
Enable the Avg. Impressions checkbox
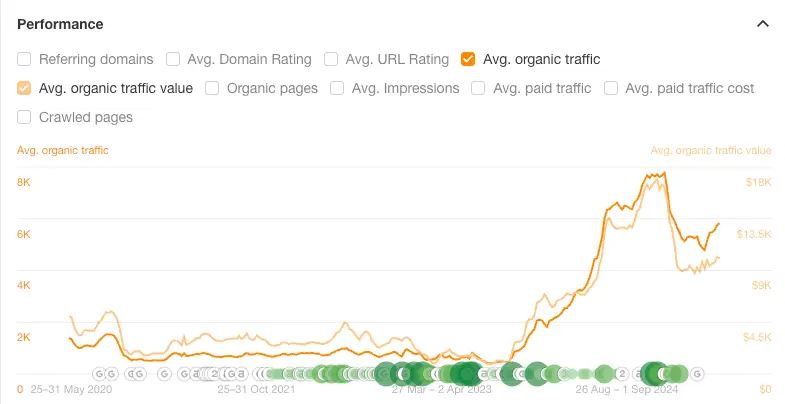(337, 88)
